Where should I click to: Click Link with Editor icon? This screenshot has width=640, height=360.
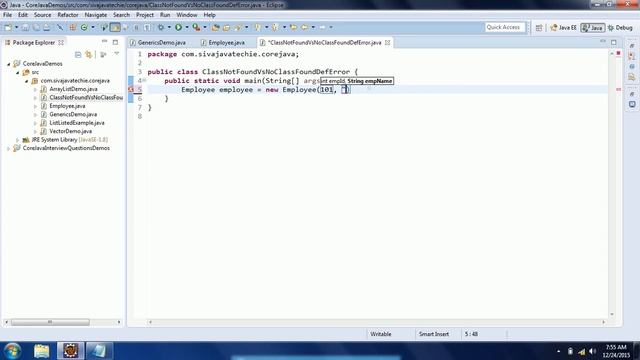(89, 54)
